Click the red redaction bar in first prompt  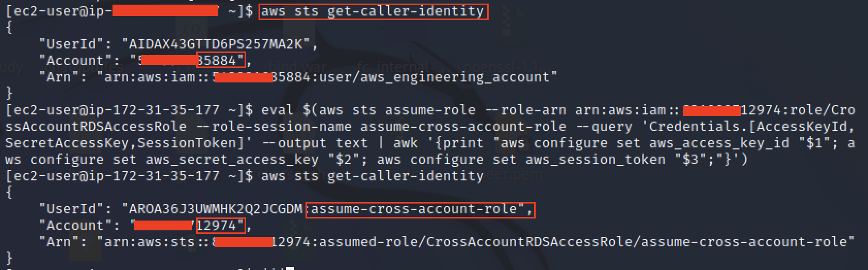coord(165,11)
